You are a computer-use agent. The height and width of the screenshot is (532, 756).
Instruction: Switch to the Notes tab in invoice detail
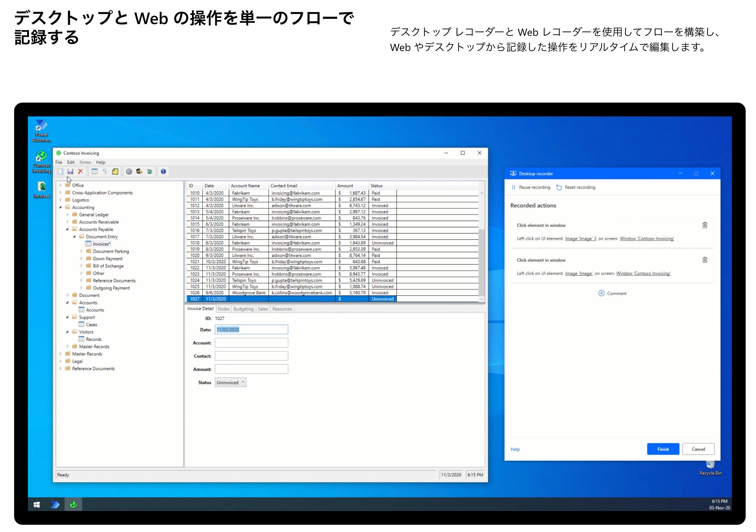[x=224, y=309]
